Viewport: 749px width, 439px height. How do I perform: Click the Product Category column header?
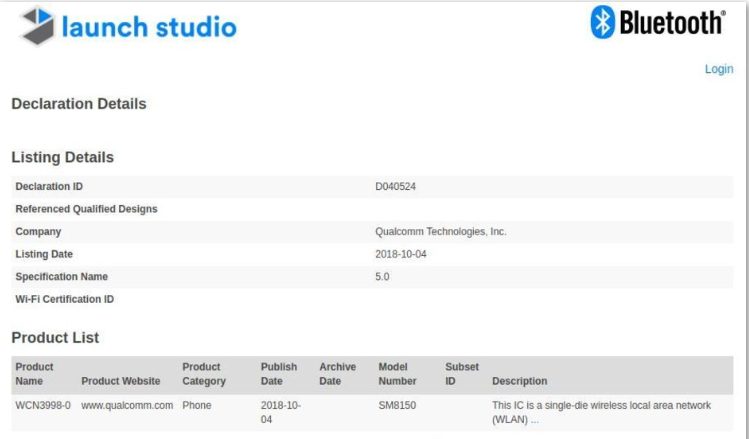pos(203,374)
